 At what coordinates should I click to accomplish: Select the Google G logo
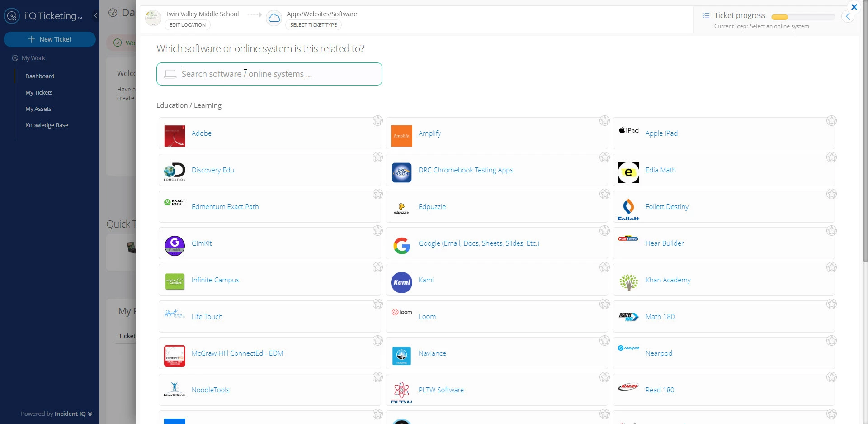(401, 246)
